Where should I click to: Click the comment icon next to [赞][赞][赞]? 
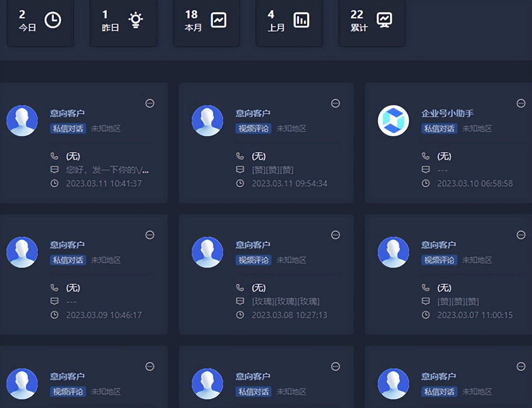tap(240, 169)
